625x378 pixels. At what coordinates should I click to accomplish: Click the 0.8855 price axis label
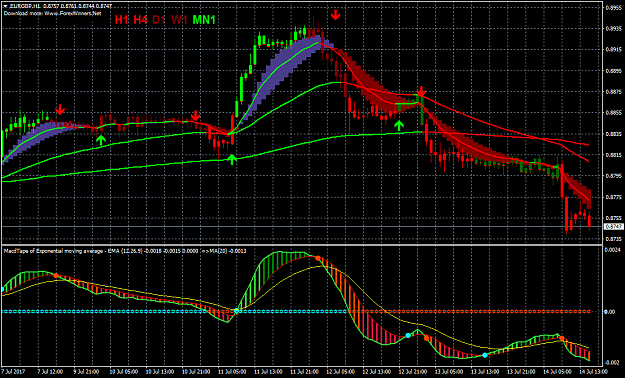[613, 113]
